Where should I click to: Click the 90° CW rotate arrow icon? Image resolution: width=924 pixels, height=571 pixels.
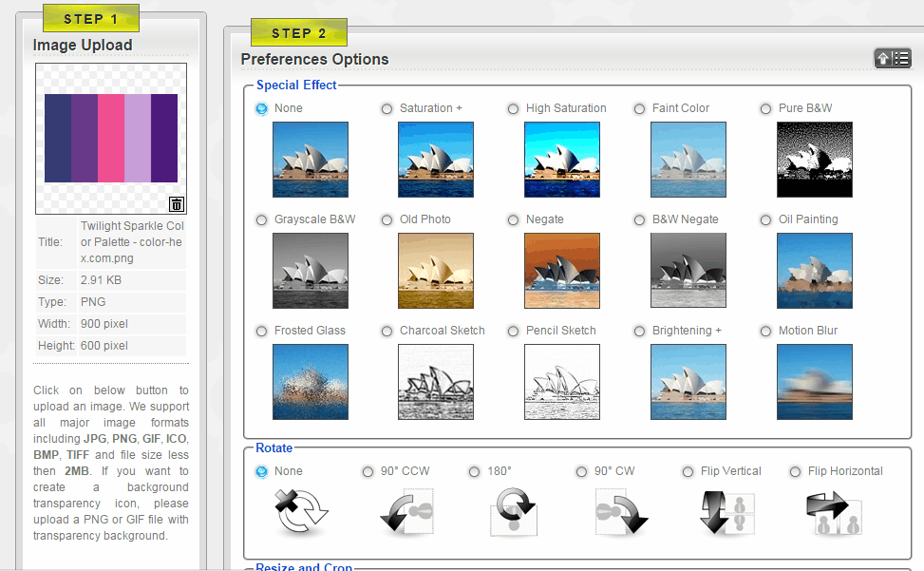coord(621,511)
